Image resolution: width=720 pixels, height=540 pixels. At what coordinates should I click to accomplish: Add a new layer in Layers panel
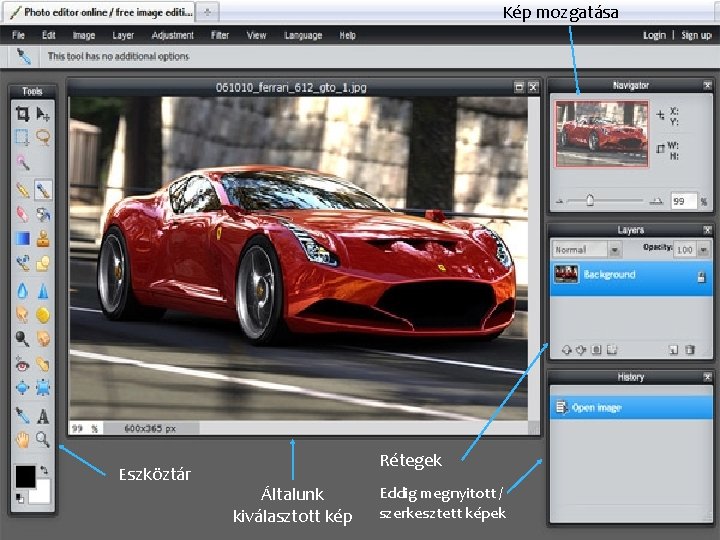point(673,350)
